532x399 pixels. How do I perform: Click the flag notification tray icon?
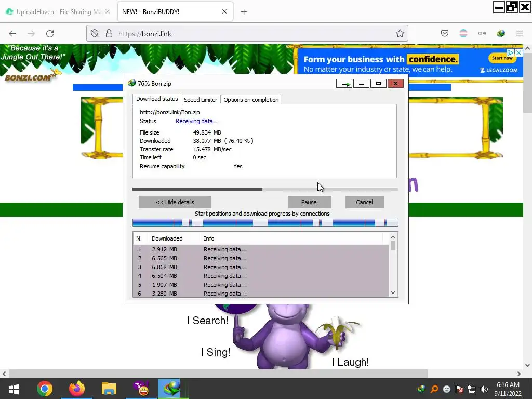pos(459,389)
